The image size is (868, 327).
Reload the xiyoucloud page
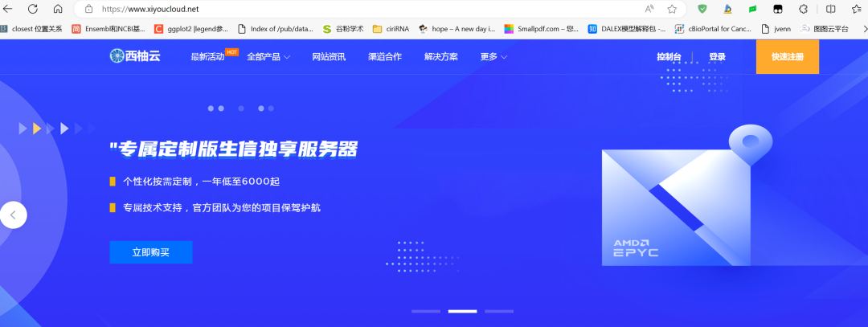pos(33,9)
